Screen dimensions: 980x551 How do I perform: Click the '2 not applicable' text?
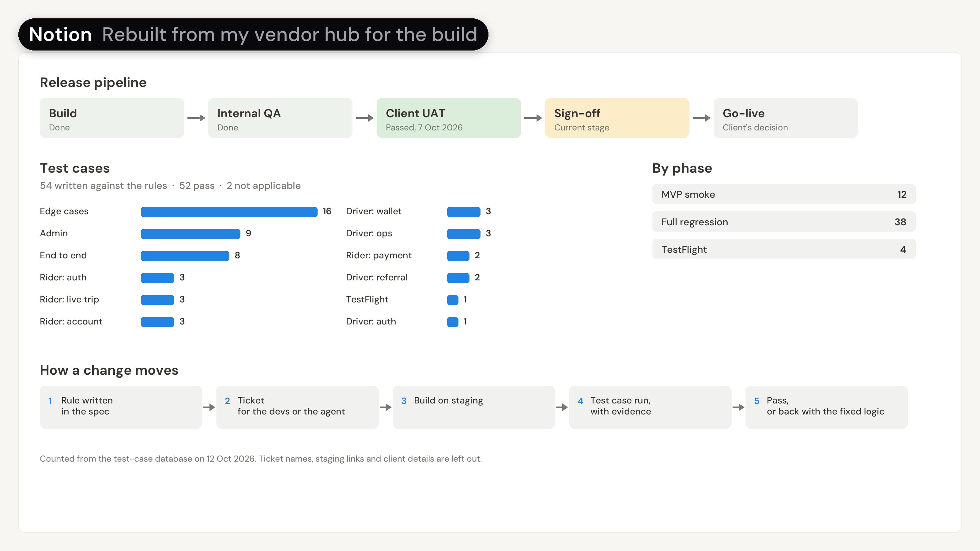[x=264, y=186]
